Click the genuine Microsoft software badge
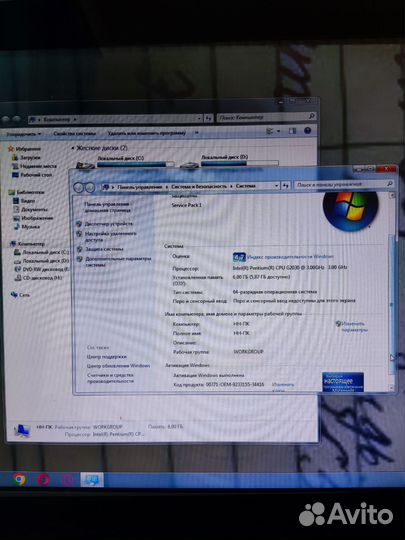 tap(343, 382)
